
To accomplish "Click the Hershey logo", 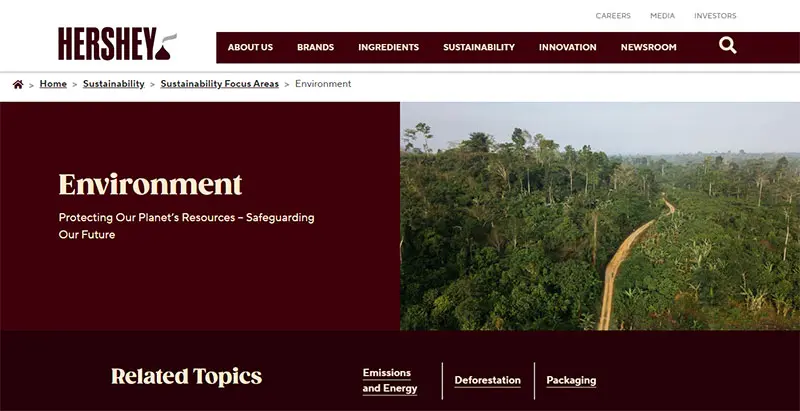I will click(117, 44).
